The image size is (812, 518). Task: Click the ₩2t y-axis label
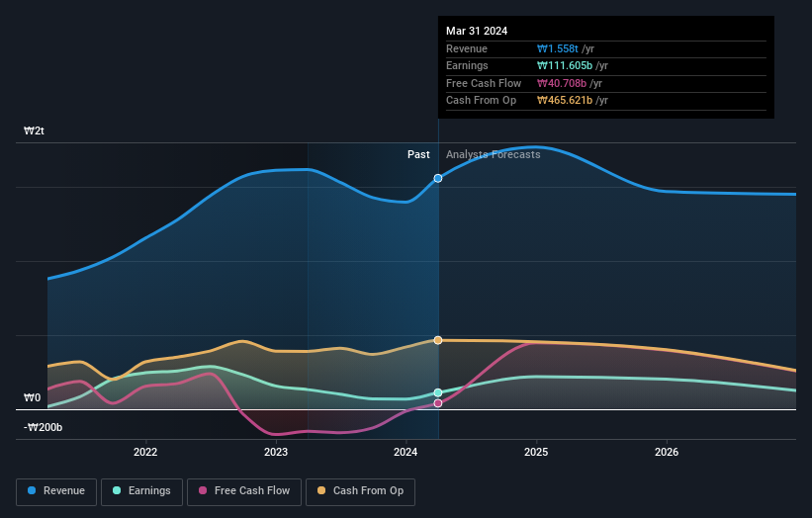35,130
